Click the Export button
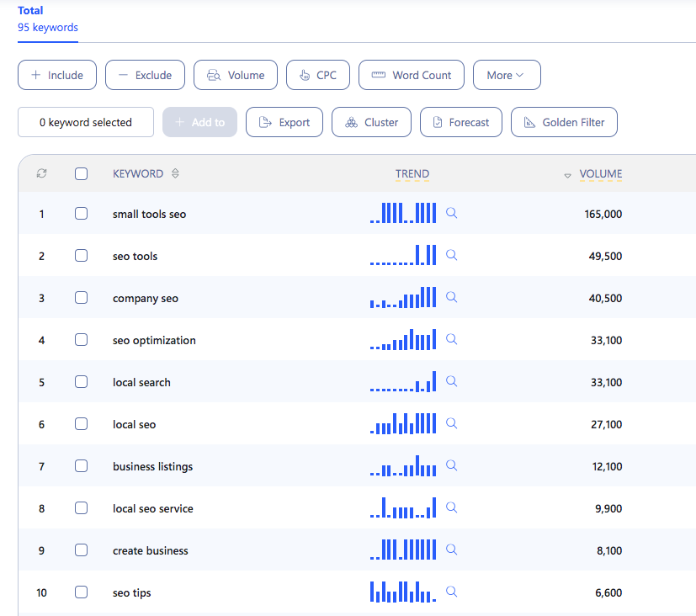The width and height of the screenshot is (696, 616). pos(284,122)
